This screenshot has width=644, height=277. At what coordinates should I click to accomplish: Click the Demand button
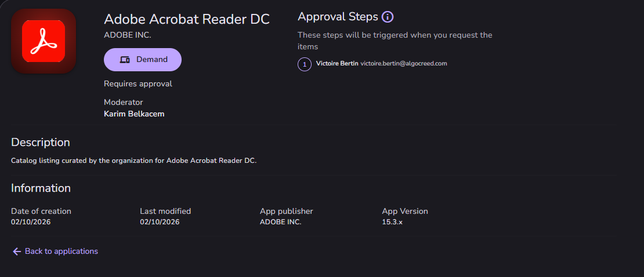(x=143, y=60)
